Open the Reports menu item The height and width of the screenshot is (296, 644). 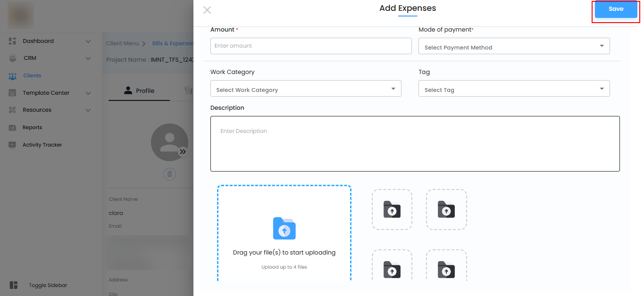(x=32, y=128)
